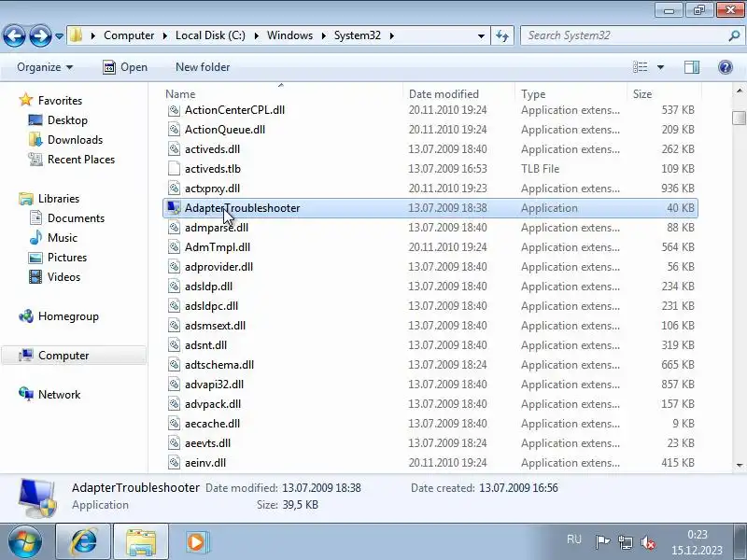Select the aeevts.dll file name
The image size is (747, 560).
point(207,442)
